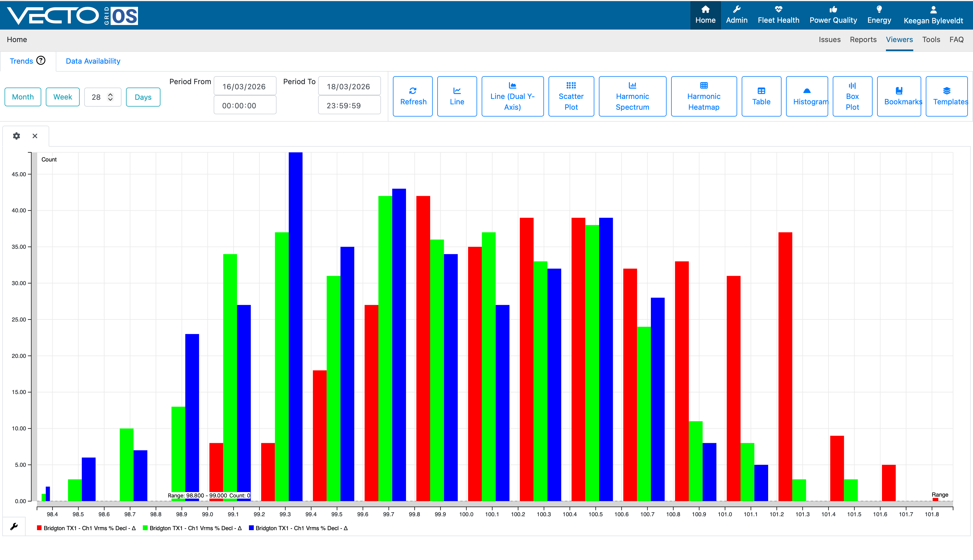
Task: Open the FAQ menu item
Action: coord(956,40)
